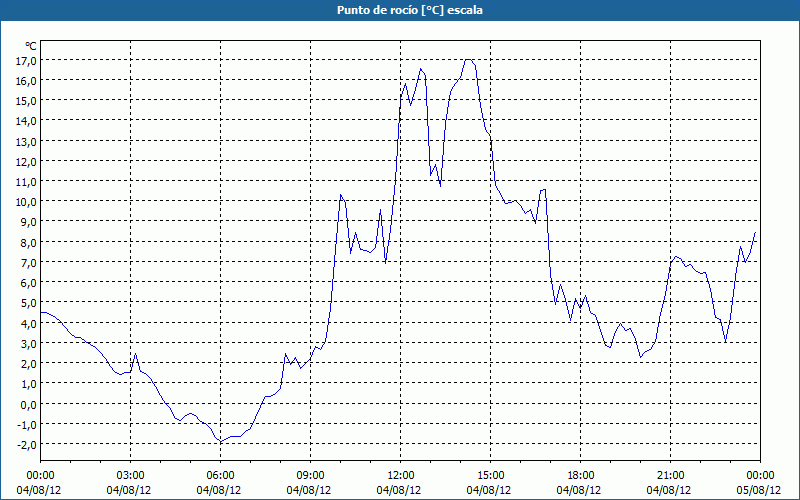
Task: Select the 12:00 time label
Action: tap(401, 476)
